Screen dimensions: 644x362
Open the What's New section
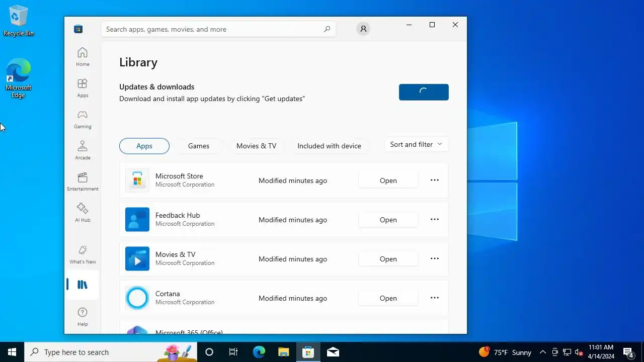point(83,254)
